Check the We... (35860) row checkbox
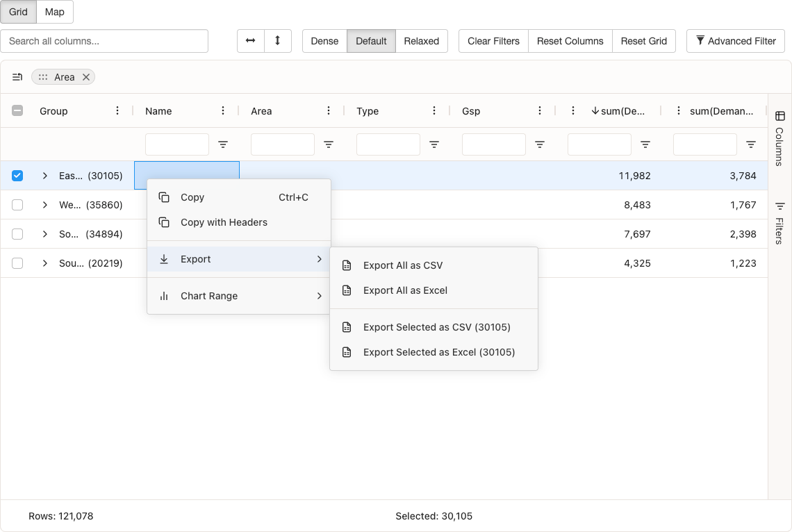 (x=17, y=205)
